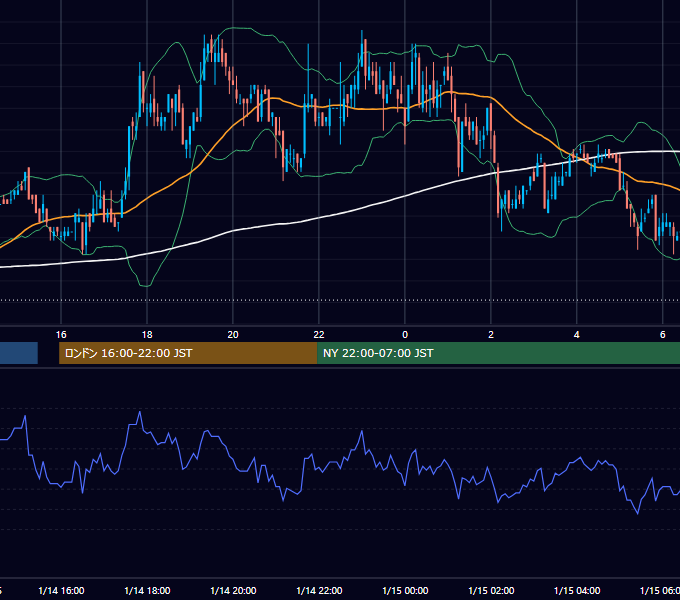Click the time axis label 2
The width and height of the screenshot is (680, 600).
tap(490, 334)
